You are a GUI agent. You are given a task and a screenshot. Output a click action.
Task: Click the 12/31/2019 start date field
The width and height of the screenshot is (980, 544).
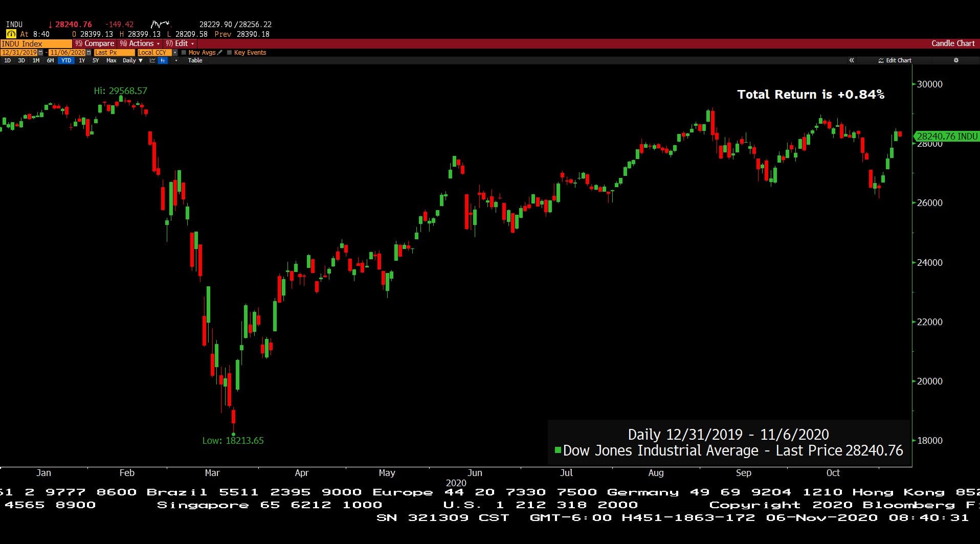19,53
